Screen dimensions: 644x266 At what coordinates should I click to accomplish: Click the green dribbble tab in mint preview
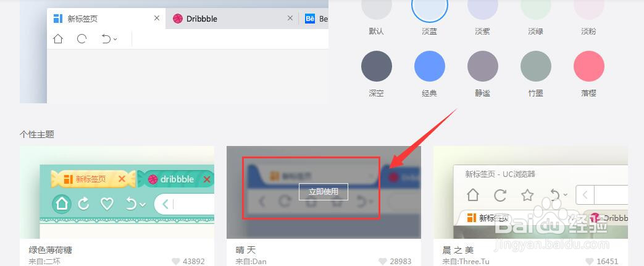pos(176,179)
